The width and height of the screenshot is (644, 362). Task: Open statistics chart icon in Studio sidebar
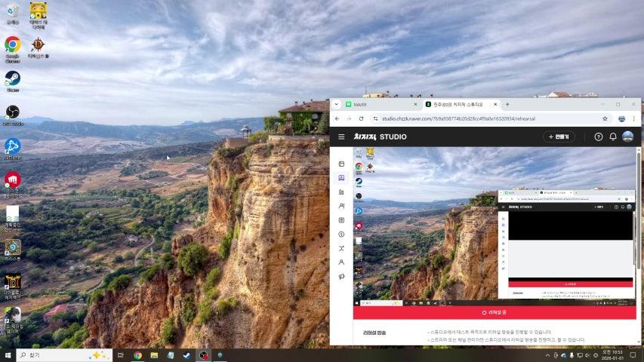[x=341, y=192]
